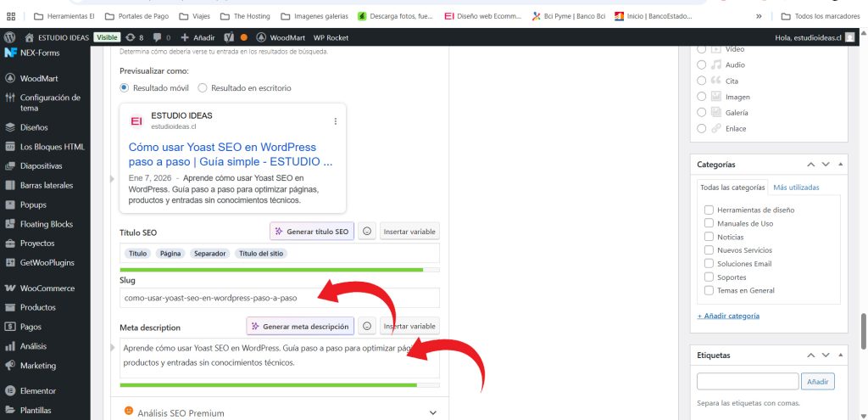Expand Análisis SEO Premium section
The width and height of the screenshot is (868, 420).
280,413
